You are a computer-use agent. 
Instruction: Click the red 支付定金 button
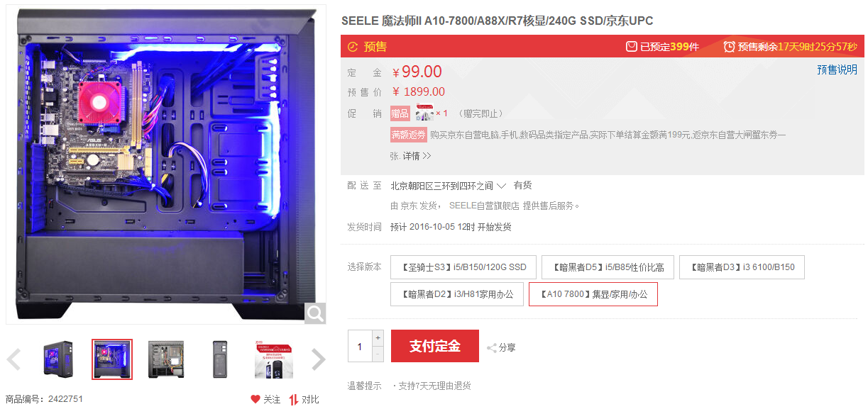point(435,346)
